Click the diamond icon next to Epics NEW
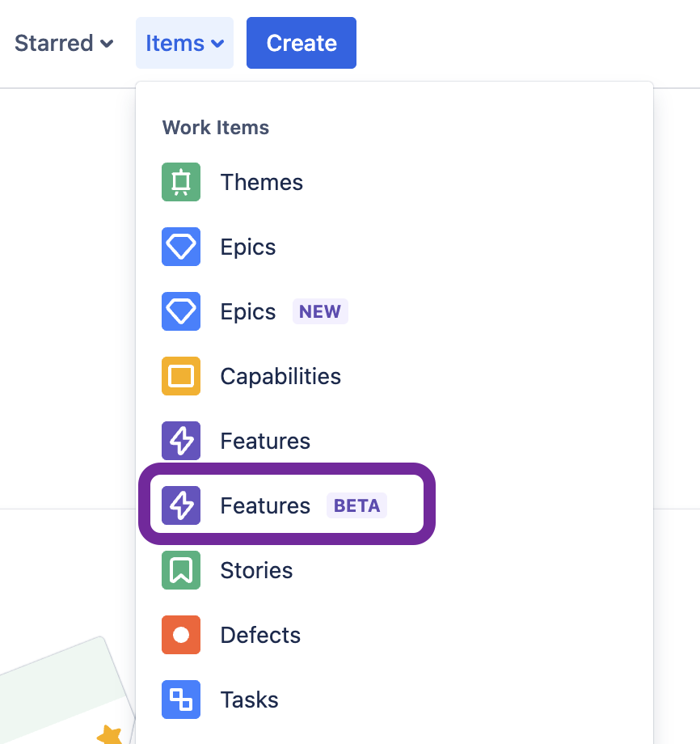 (181, 311)
